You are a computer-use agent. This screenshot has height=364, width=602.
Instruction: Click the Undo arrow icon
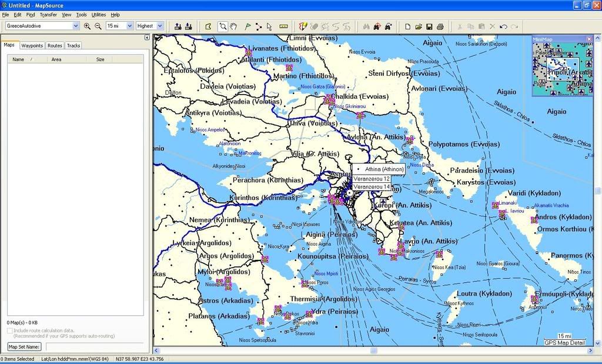point(503,26)
